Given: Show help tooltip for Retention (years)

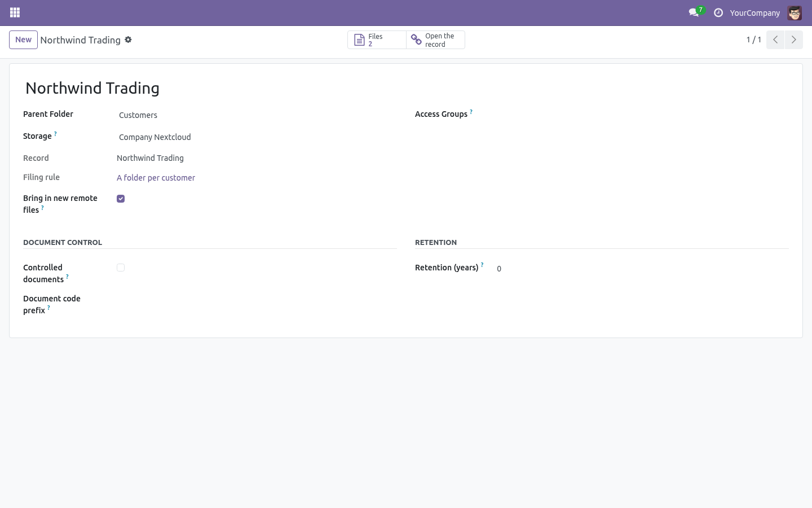Looking at the screenshot, I should tap(482, 265).
